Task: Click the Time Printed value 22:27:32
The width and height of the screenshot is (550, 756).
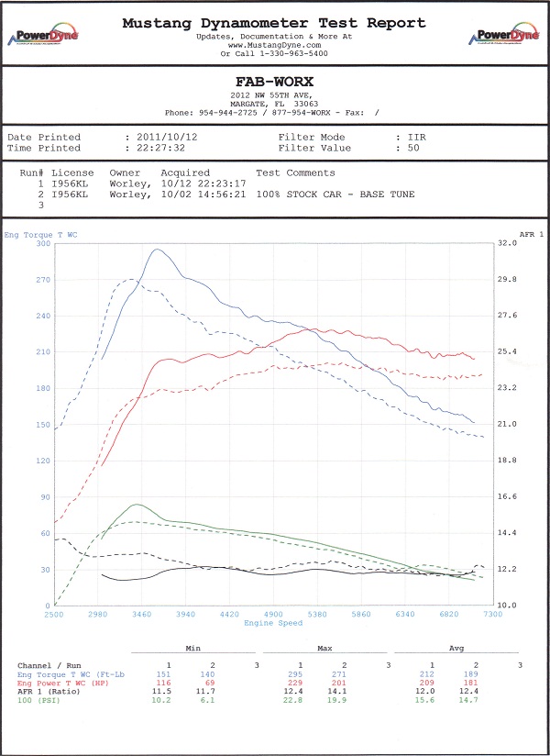Action: (160, 148)
